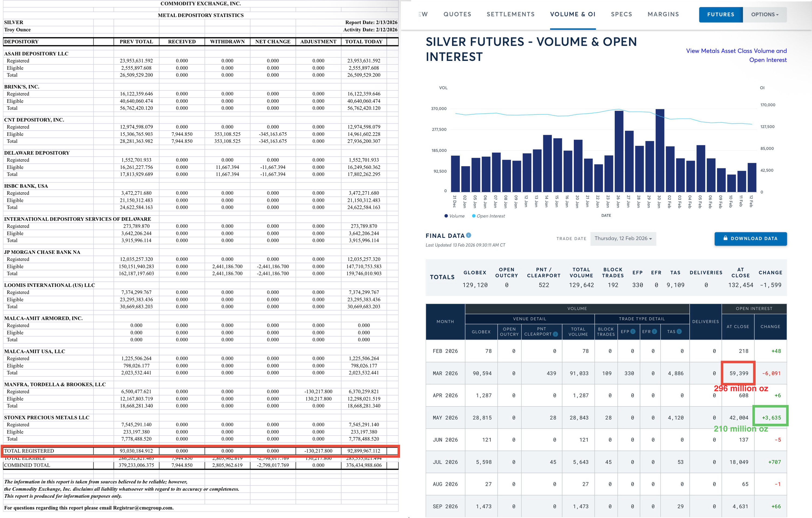Viewport: 812px width, 518px height.
Task: Click the EFP column info icon
Action: pyautogui.click(x=633, y=332)
